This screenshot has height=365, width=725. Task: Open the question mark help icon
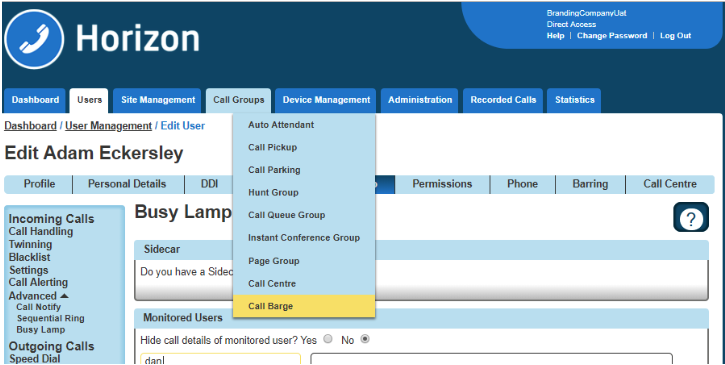tap(691, 217)
